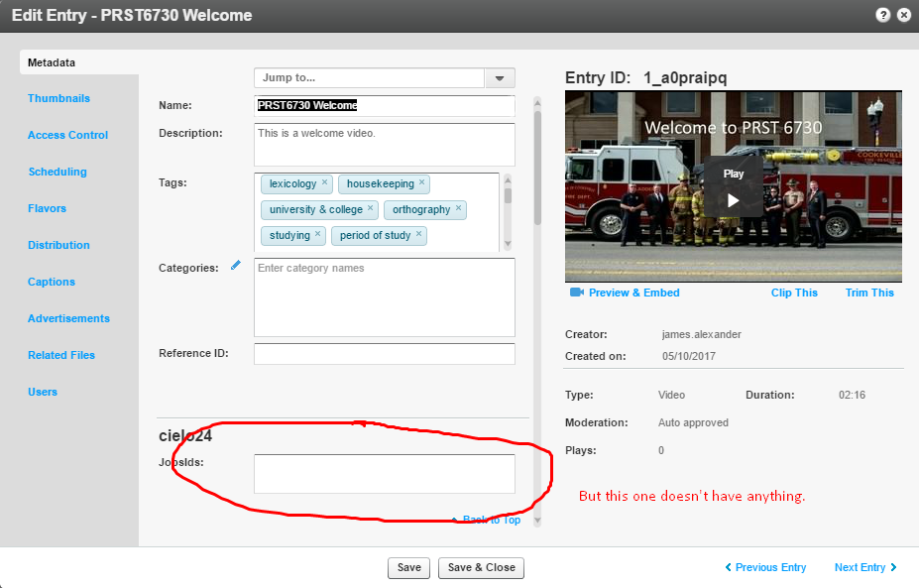Remove the university & college tag

click(371, 209)
